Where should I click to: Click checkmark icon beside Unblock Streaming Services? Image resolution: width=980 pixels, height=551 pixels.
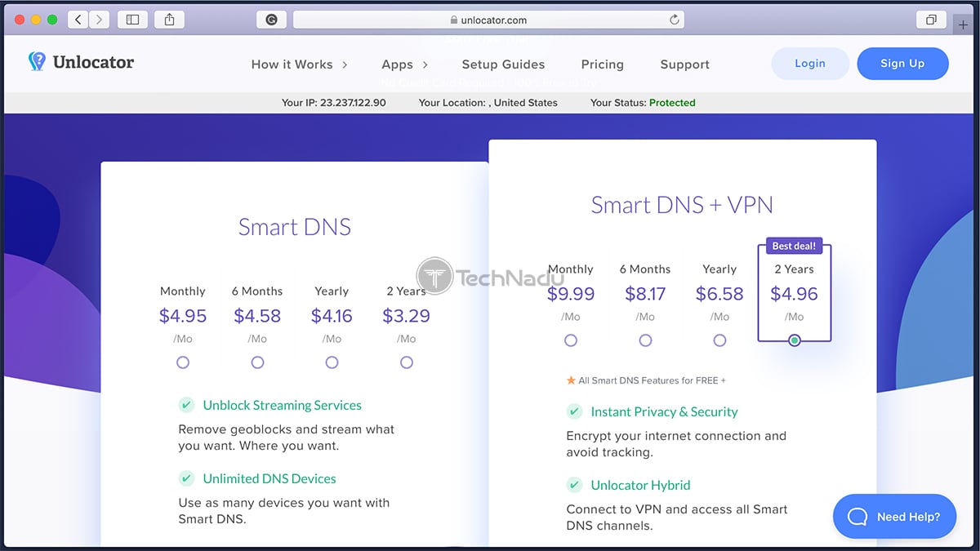click(x=186, y=405)
